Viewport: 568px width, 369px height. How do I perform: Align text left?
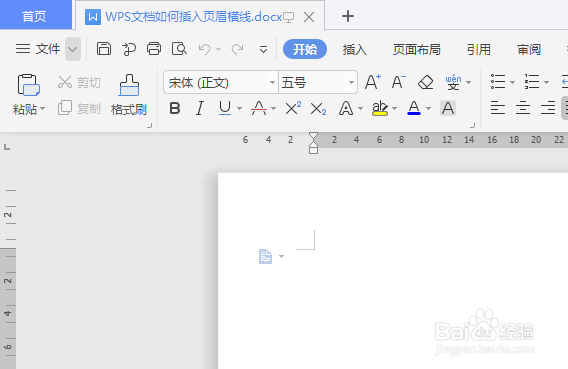pyautogui.click(x=498, y=108)
